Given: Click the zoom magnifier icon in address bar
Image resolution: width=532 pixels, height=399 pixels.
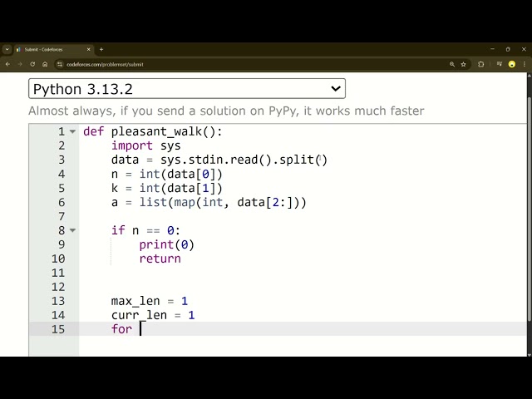Looking at the screenshot, I should [452, 64].
